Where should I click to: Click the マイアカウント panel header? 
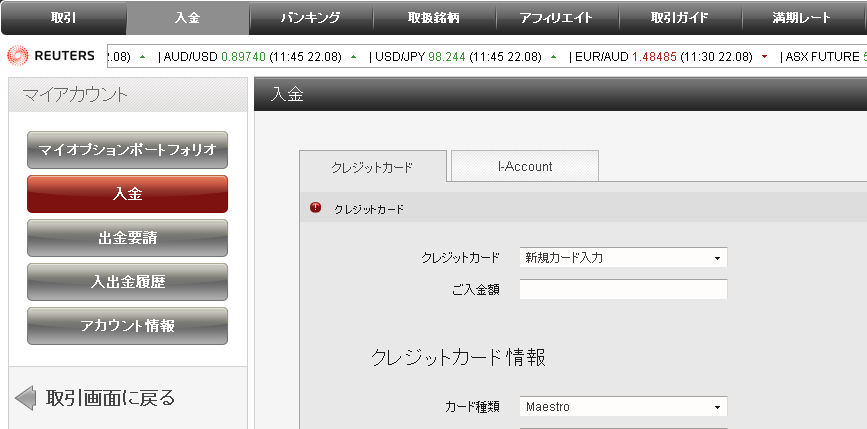128,95
